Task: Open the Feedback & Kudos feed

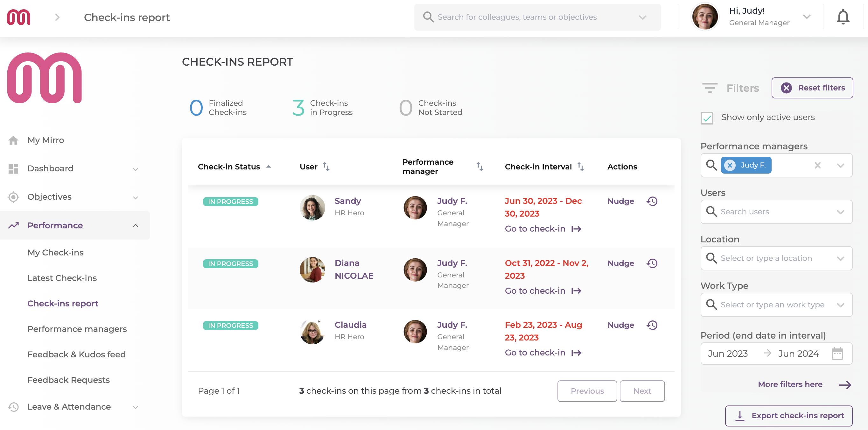Action: (76, 354)
